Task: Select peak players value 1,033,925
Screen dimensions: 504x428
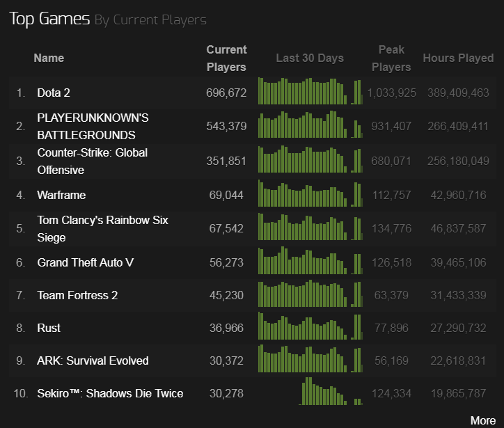Action: [391, 93]
